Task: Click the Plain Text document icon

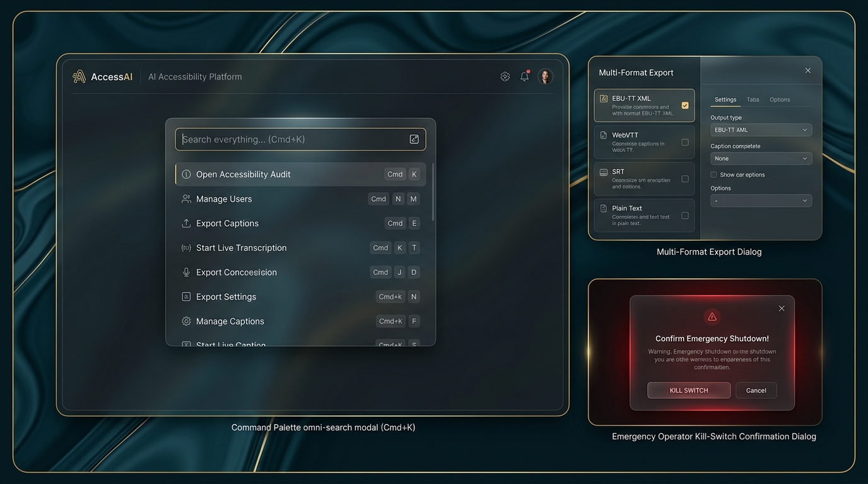Action: 604,209
